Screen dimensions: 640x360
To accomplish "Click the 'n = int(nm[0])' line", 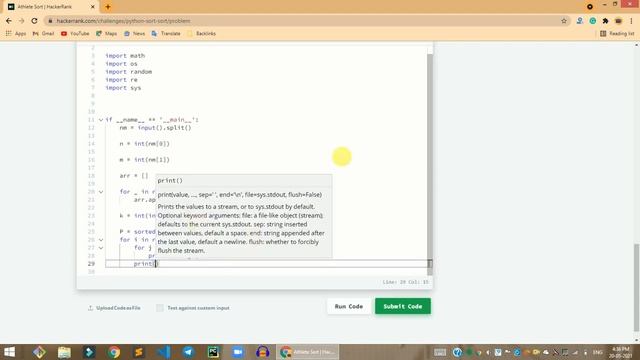I will point(144,144).
